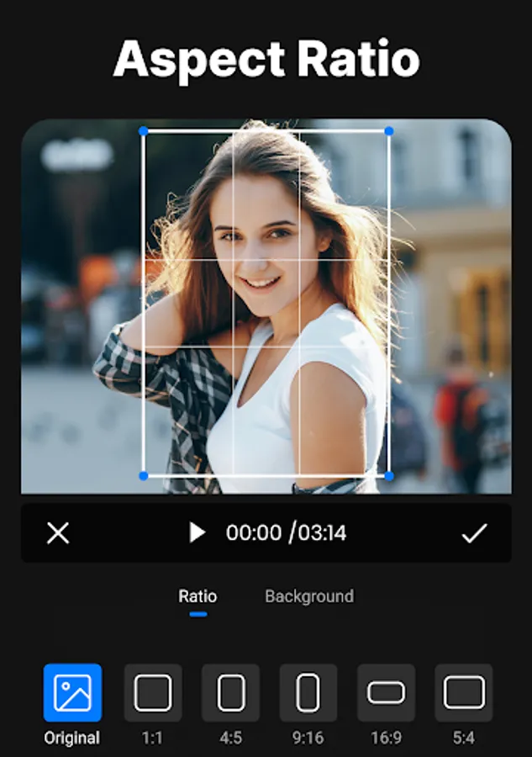Viewport: 532px width, 757px height.
Task: Click the Original label text
Action: point(72,738)
